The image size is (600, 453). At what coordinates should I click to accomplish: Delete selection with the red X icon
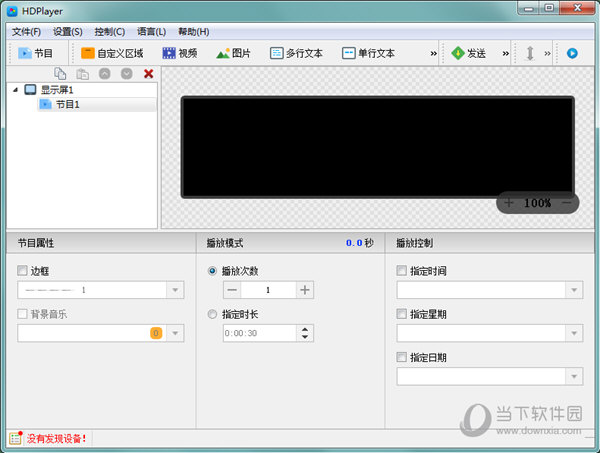(x=148, y=73)
